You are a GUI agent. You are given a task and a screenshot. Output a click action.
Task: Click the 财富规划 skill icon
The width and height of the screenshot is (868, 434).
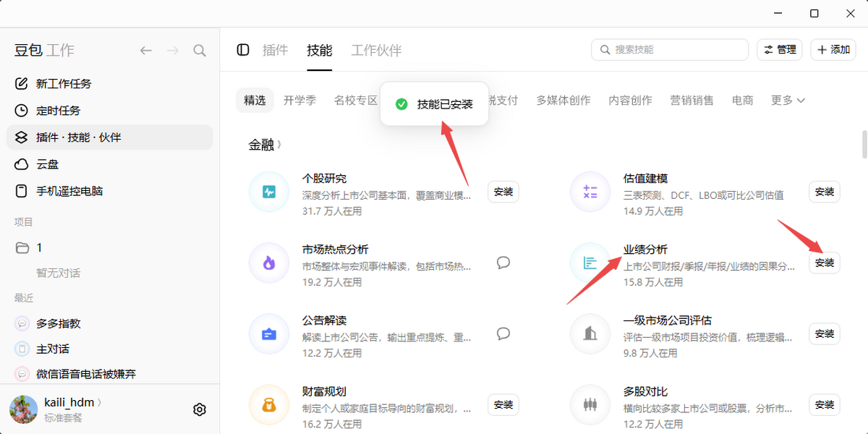pyautogui.click(x=269, y=404)
